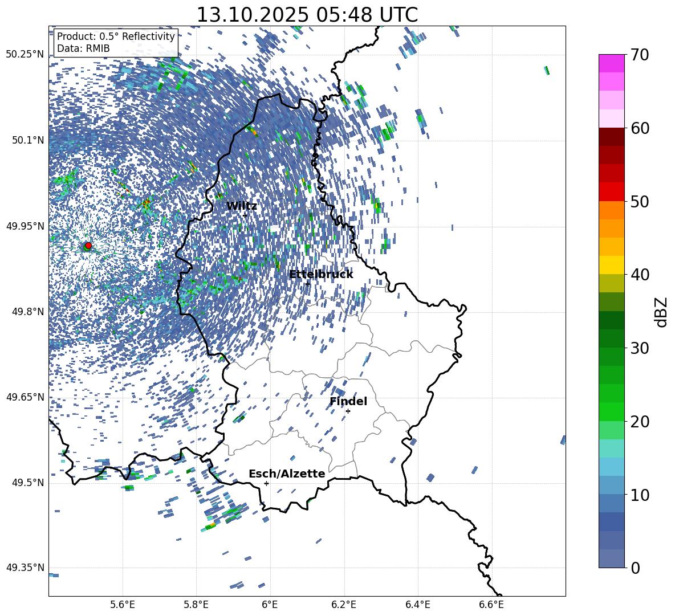Click the colorbar tick value 40
Viewport: 675px width, 616px height.
pos(640,275)
